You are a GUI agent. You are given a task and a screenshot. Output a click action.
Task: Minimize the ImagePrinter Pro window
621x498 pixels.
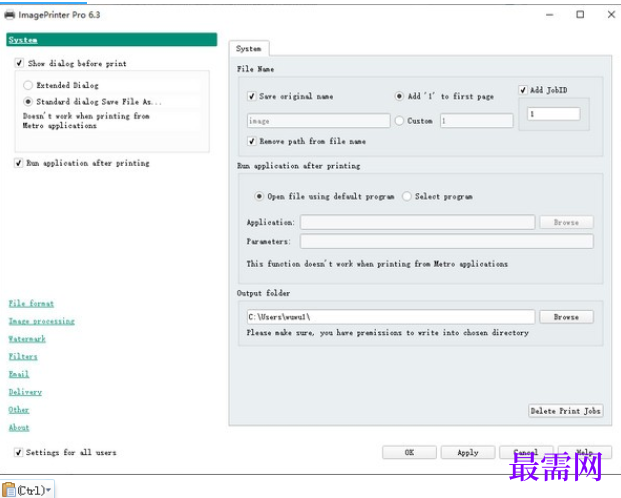pyautogui.click(x=549, y=15)
